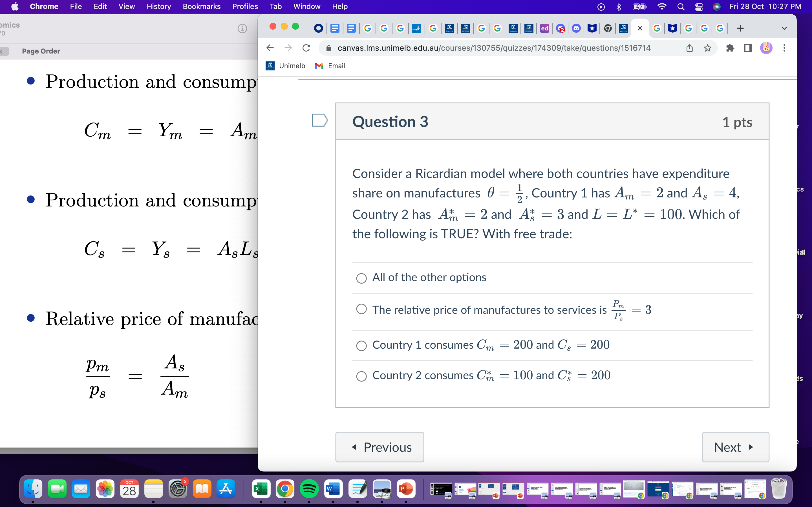Open the Bookmarks menu
The image size is (812, 507).
click(201, 7)
